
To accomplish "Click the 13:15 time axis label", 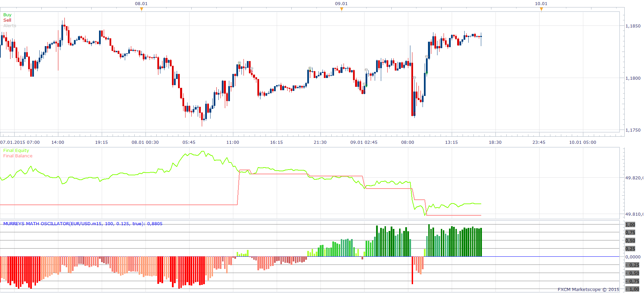I will [x=451, y=142].
